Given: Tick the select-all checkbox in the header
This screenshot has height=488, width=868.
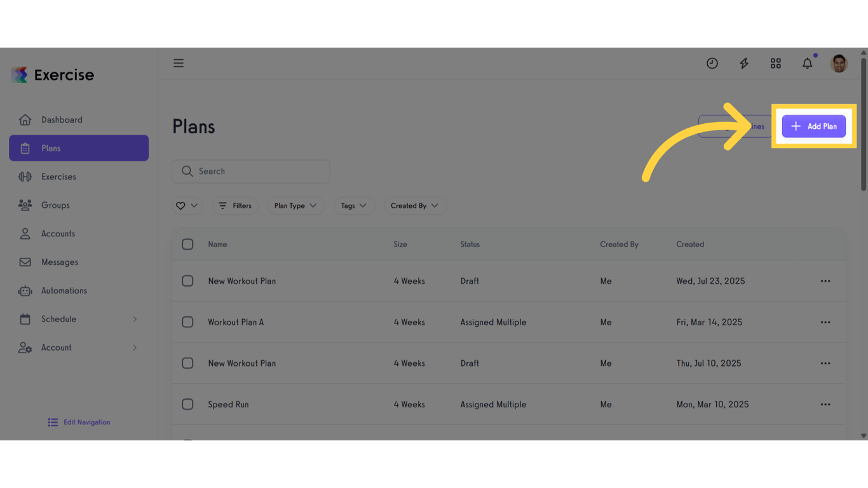Looking at the screenshot, I should coord(187,244).
